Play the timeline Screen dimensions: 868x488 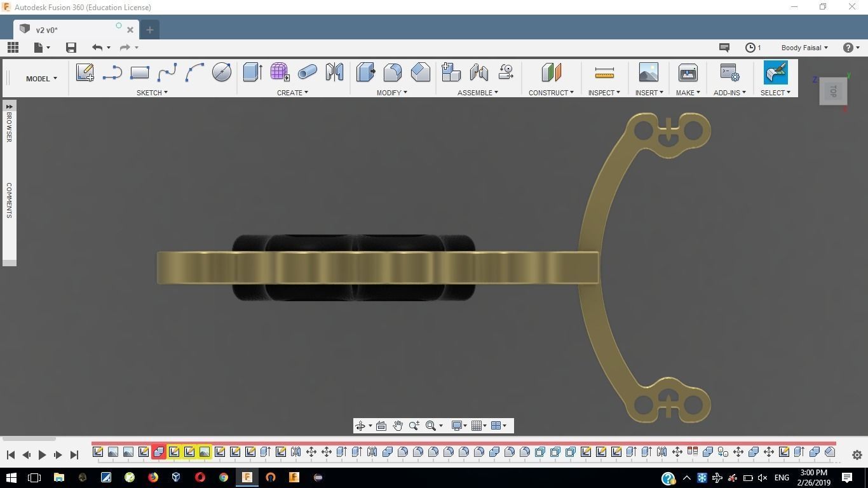click(42, 455)
